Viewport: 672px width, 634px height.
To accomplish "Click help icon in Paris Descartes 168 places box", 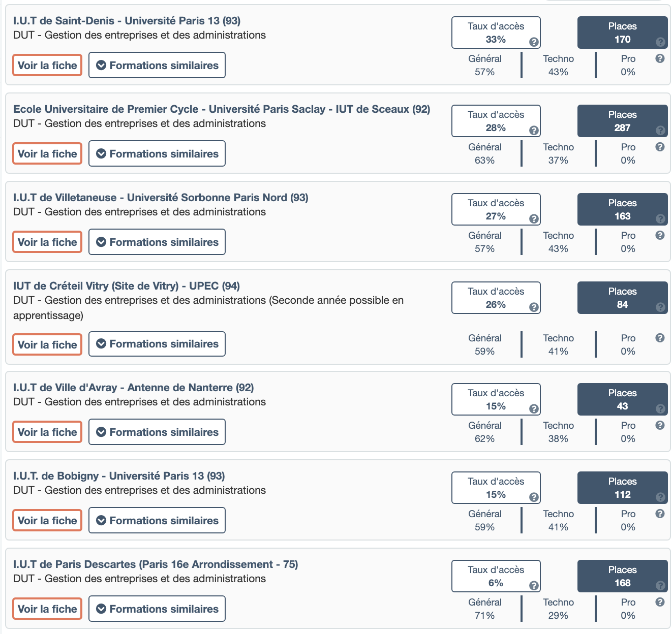I will click(x=660, y=586).
